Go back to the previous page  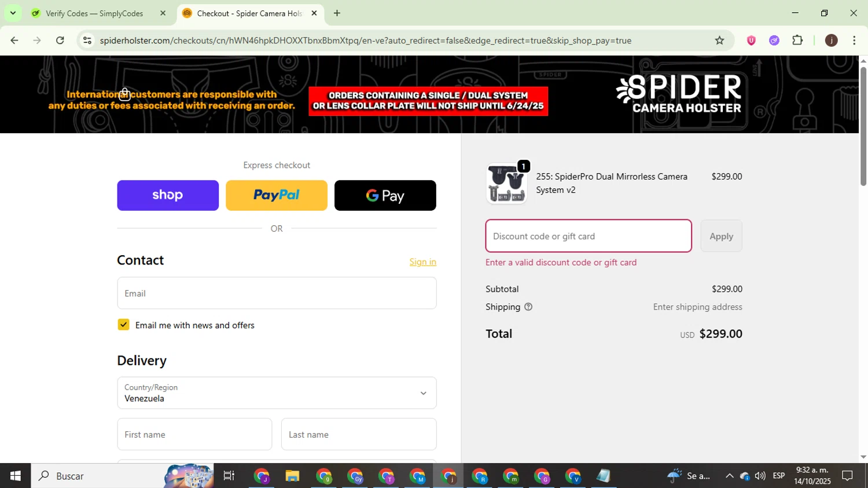tap(14, 41)
